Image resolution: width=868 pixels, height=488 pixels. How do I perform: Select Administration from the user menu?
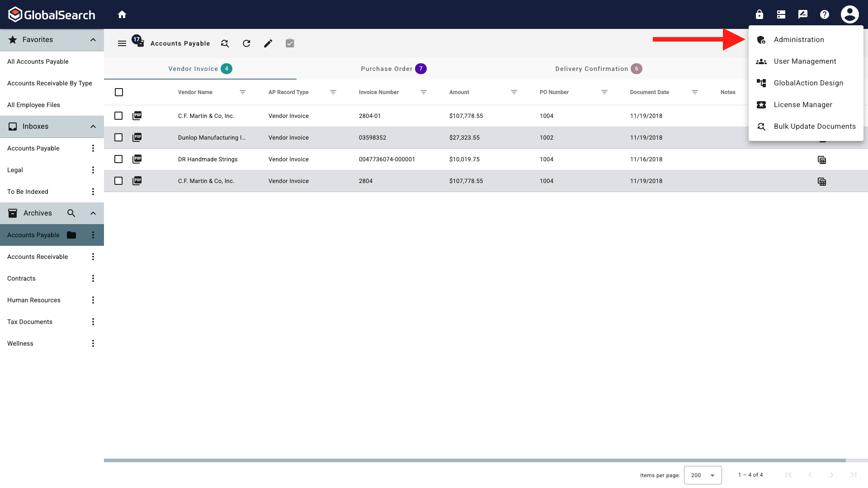[798, 40]
